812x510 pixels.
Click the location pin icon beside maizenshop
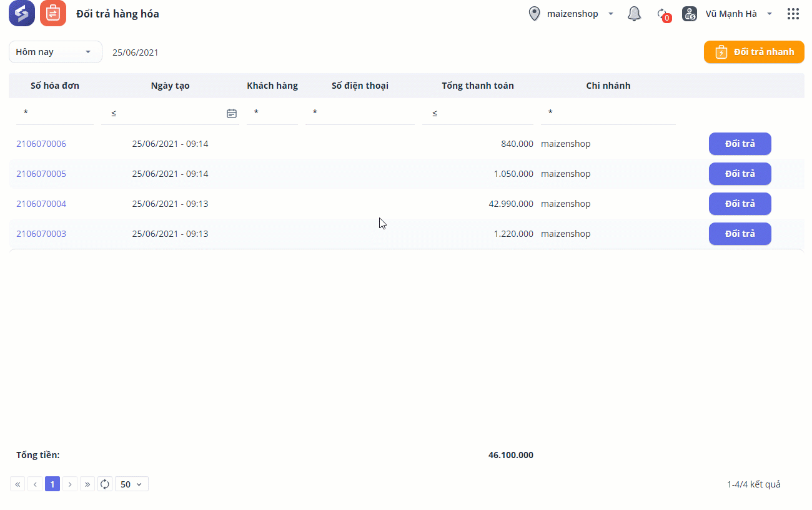click(534, 14)
